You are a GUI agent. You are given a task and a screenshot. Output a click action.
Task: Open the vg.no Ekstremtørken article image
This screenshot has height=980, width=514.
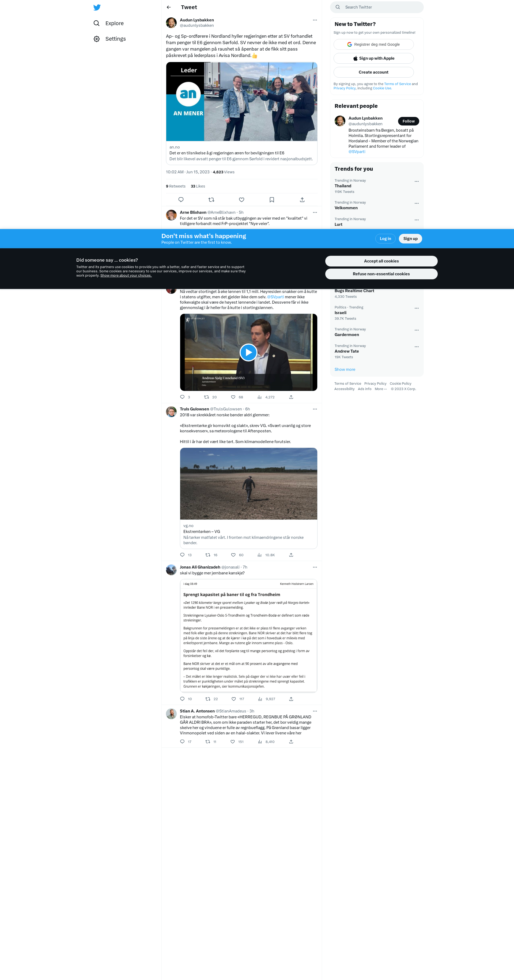(249, 484)
